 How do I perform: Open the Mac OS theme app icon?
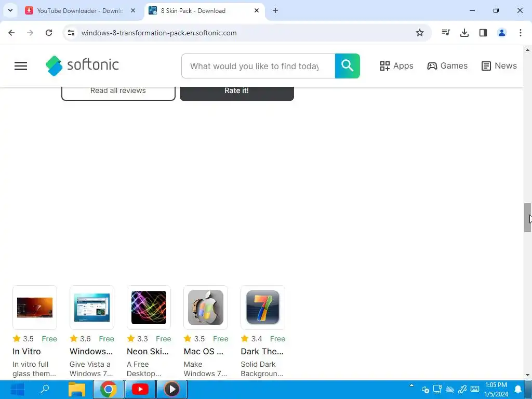[206, 308]
